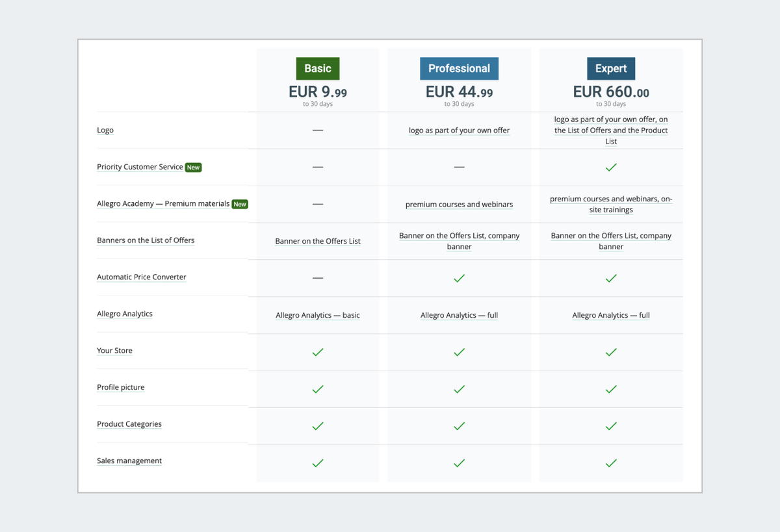Click the EUR 660.00 price
The width and height of the screenshot is (780, 532).
tap(611, 92)
